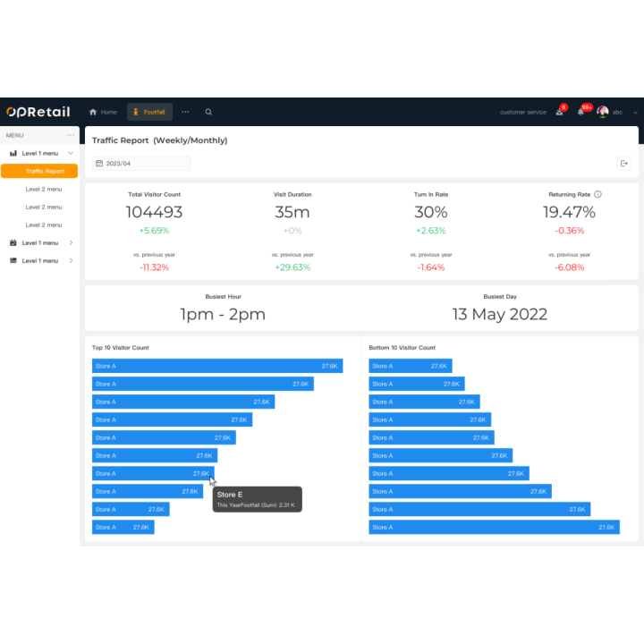Click the OPRetail logo
The width and height of the screenshot is (644, 644).
[x=38, y=112]
